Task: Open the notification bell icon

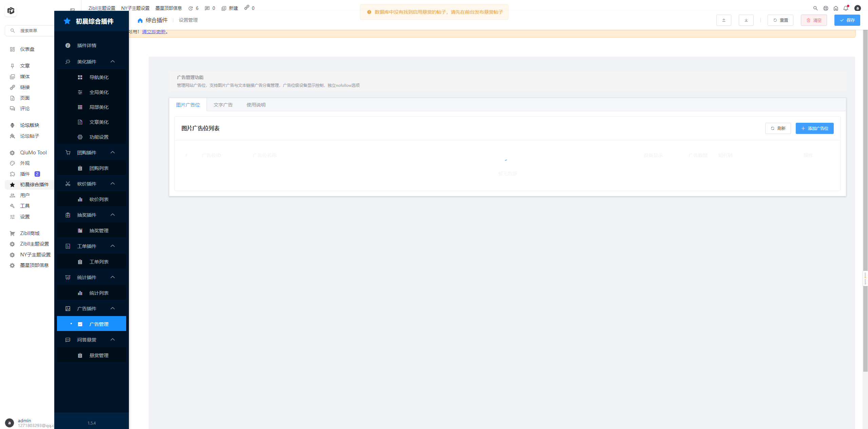Action: click(846, 8)
